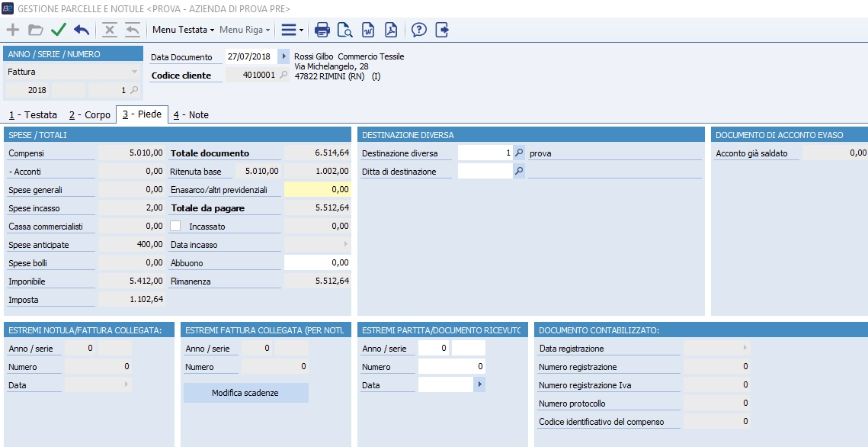Viewport: 868px width, 447px height.
Task: Click the Enasarco/altri previdenziali yellow field
Action: point(318,189)
